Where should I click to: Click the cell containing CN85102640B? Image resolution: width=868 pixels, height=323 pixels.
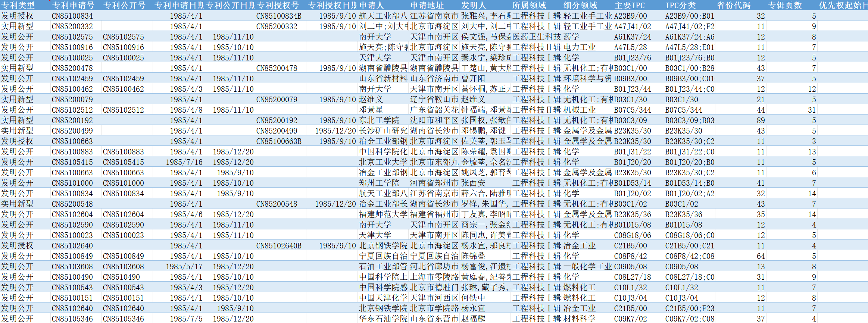click(x=279, y=246)
